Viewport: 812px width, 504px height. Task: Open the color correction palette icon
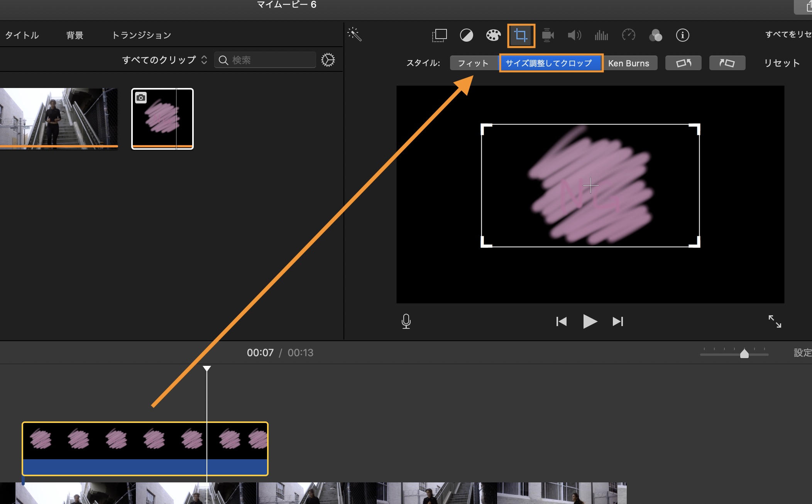[x=493, y=36]
